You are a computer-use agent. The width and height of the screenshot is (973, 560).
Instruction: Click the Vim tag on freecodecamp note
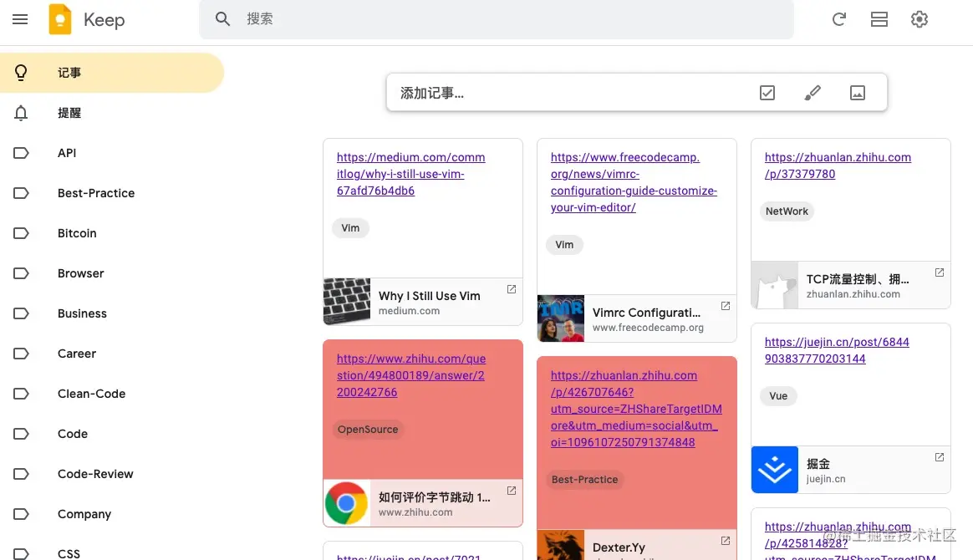coord(564,244)
